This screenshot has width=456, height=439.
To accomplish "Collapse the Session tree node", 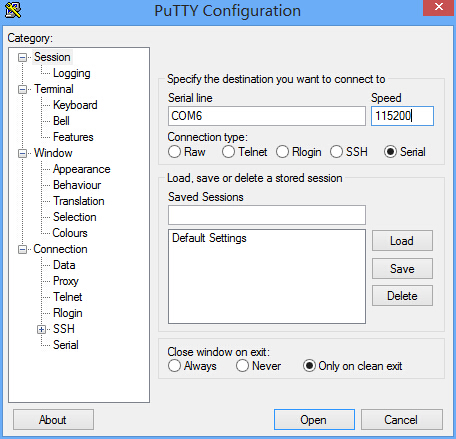I will [22, 57].
